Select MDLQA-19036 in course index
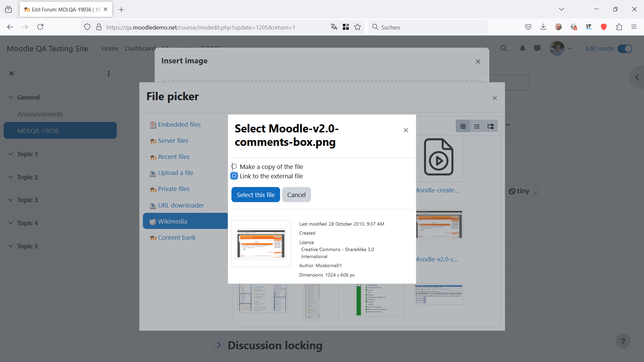Screen dimensions: 644x362 60,131
